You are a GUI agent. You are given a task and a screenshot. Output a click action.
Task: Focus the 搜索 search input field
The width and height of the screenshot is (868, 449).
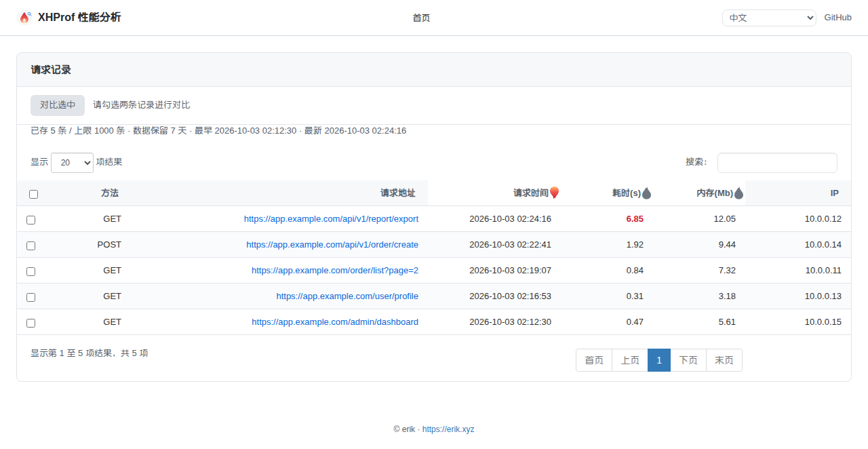(777, 163)
